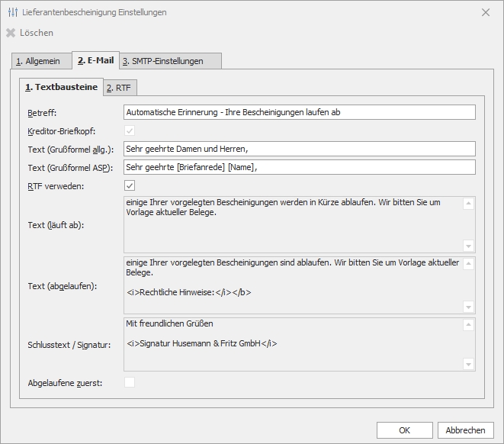Click the Text (läuft ab): label
Viewport: 504px width, 444px height.
coord(56,225)
